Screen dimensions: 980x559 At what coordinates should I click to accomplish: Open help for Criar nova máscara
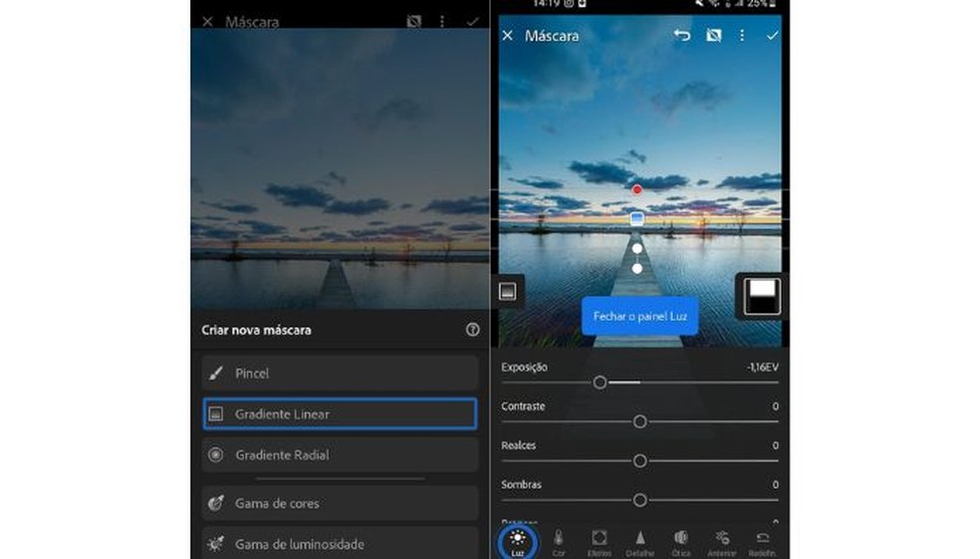click(472, 330)
